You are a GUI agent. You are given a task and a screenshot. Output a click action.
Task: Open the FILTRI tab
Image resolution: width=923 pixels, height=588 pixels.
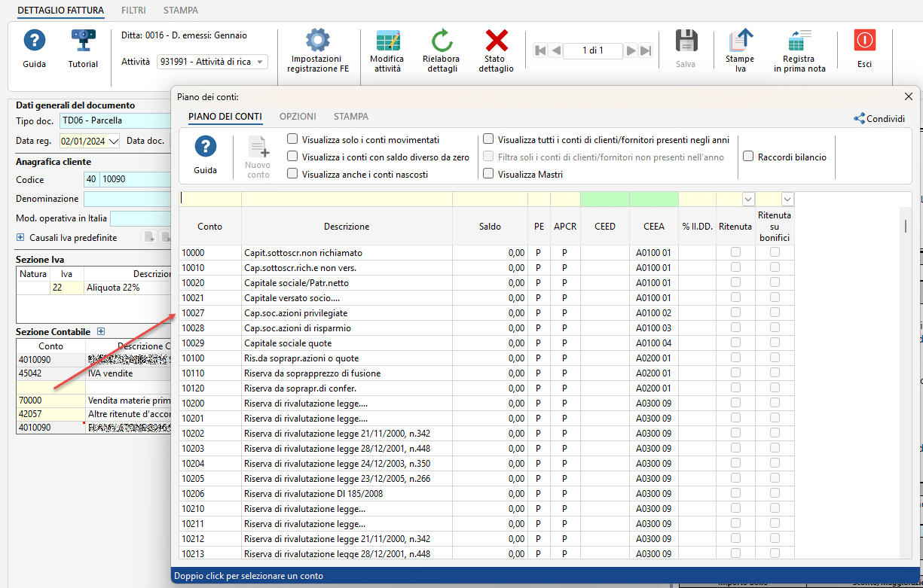[133, 11]
